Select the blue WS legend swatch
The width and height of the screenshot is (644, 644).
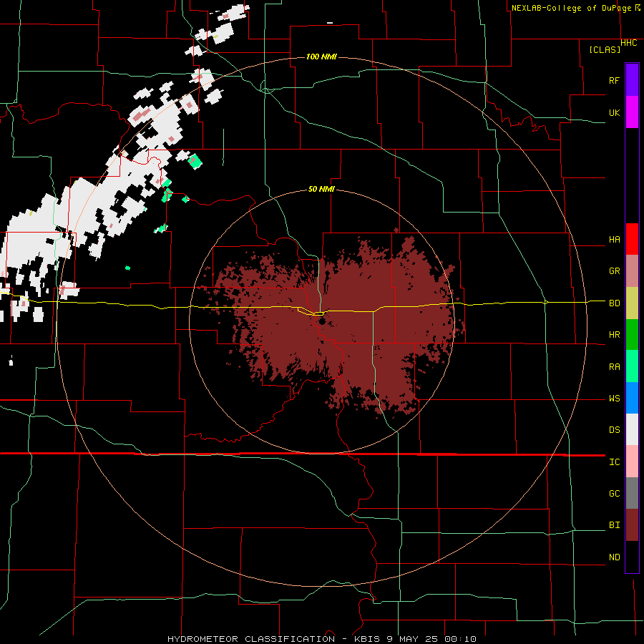point(632,398)
